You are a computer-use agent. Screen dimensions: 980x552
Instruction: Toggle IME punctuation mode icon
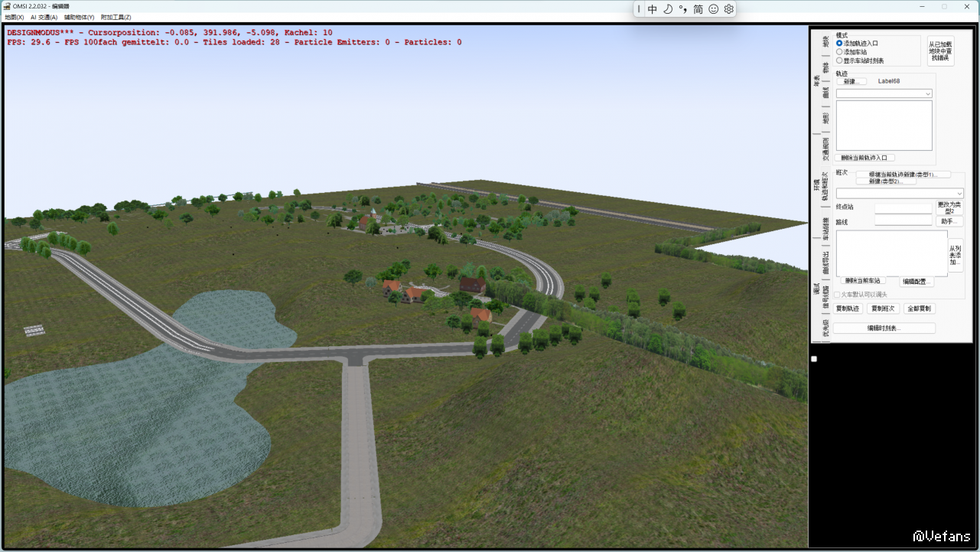pos(682,9)
